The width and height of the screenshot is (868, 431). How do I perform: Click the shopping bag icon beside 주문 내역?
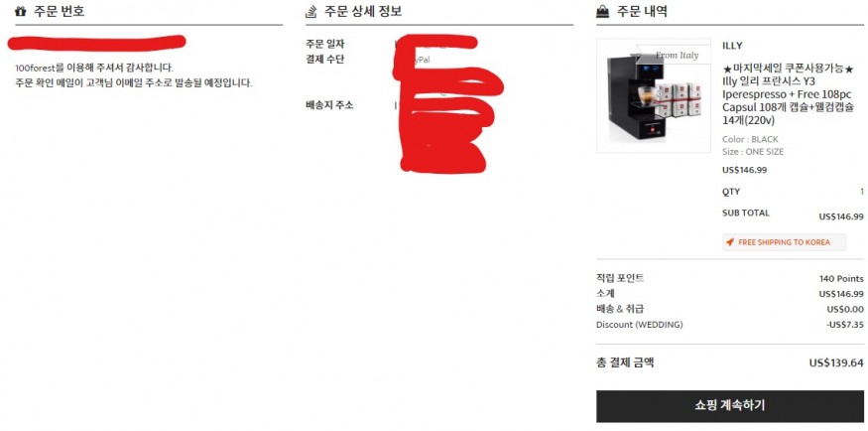[x=603, y=11]
